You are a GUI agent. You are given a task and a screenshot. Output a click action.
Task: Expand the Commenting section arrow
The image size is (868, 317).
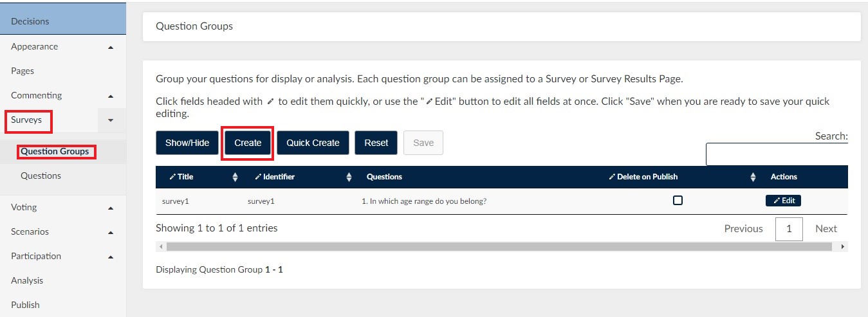(x=111, y=96)
